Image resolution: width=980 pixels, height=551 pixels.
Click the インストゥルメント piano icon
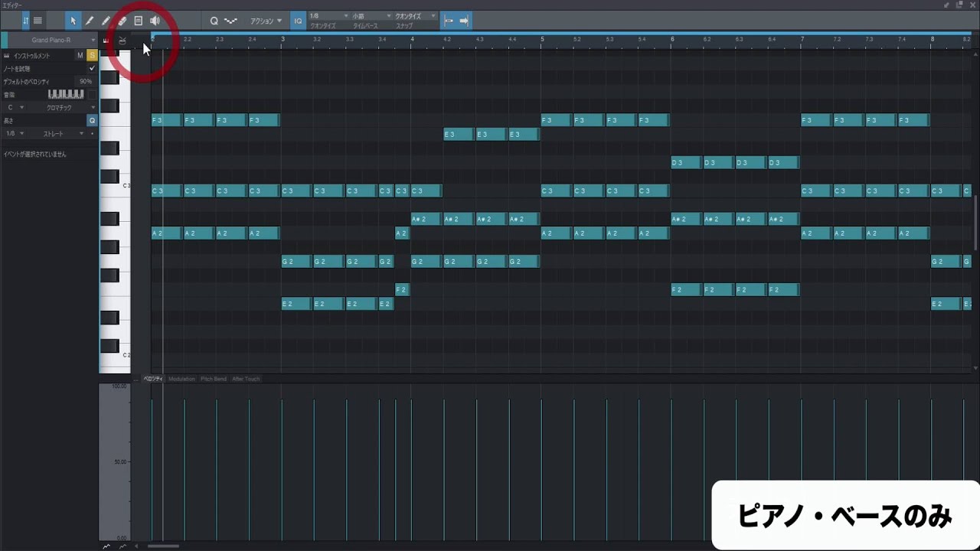pyautogui.click(x=7, y=56)
